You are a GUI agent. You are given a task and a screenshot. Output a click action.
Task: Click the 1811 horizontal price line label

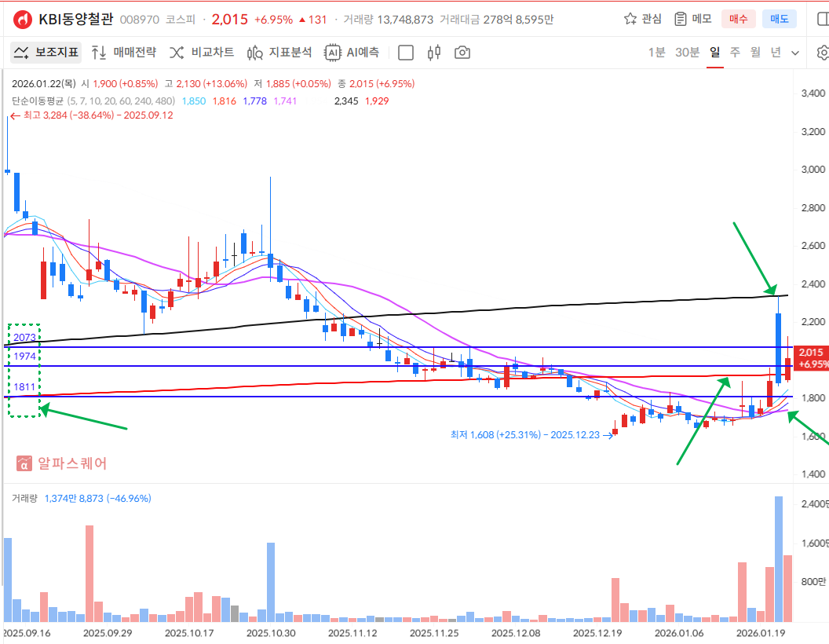coord(24,387)
